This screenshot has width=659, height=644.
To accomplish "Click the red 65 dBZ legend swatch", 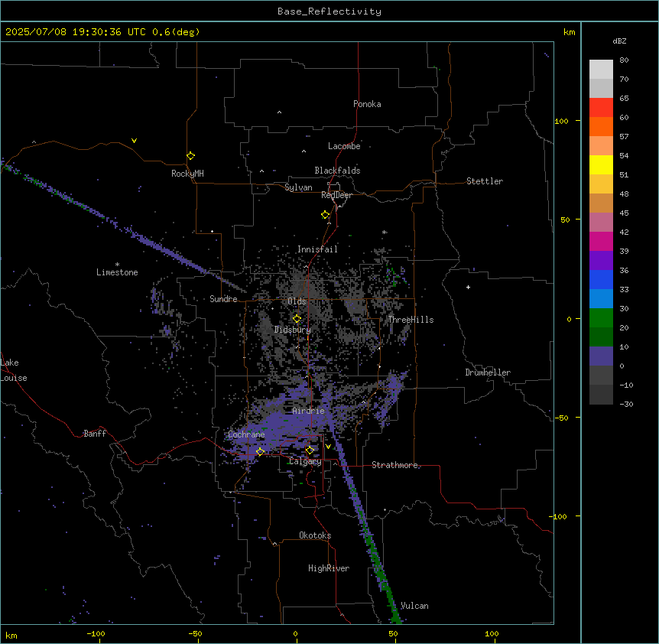I will point(601,108).
